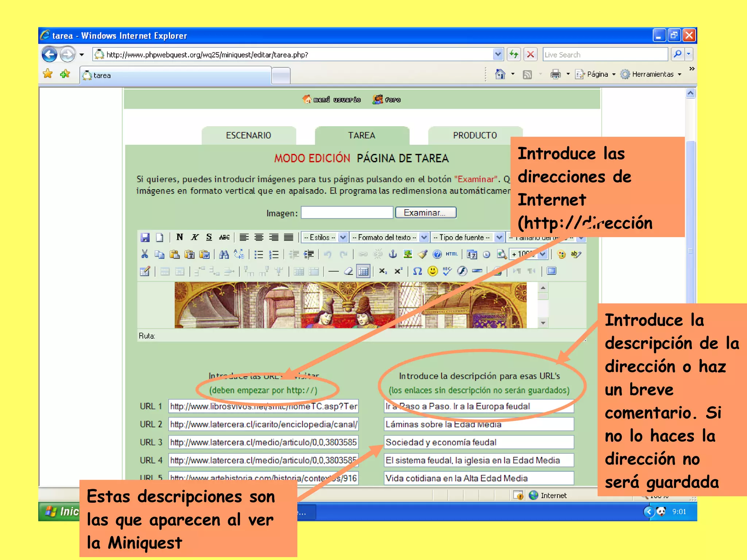Click the Live Search box
The height and width of the screenshot is (560, 747).
[x=605, y=55]
